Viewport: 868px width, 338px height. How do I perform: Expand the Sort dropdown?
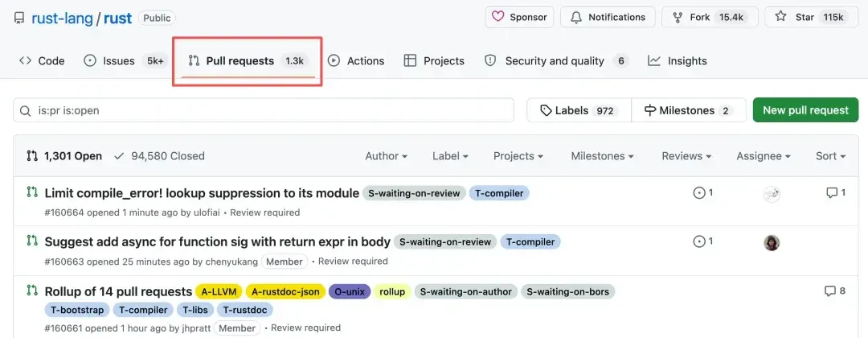click(x=830, y=156)
